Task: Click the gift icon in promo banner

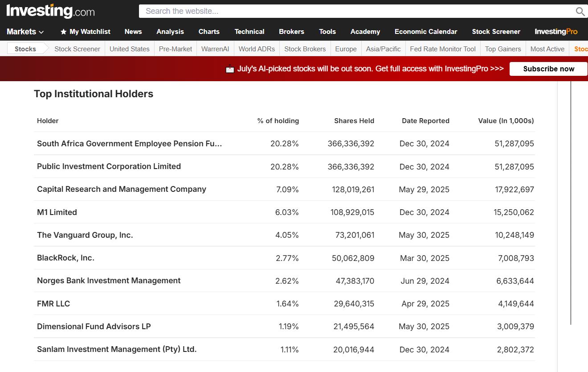Action: point(230,69)
